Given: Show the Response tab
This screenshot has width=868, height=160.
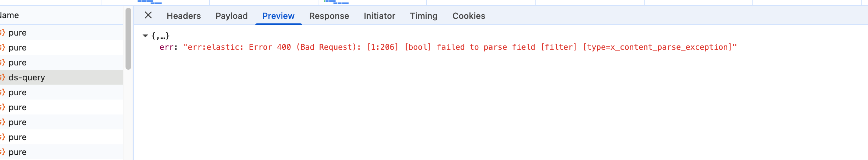Looking at the screenshot, I should click(329, 16).
